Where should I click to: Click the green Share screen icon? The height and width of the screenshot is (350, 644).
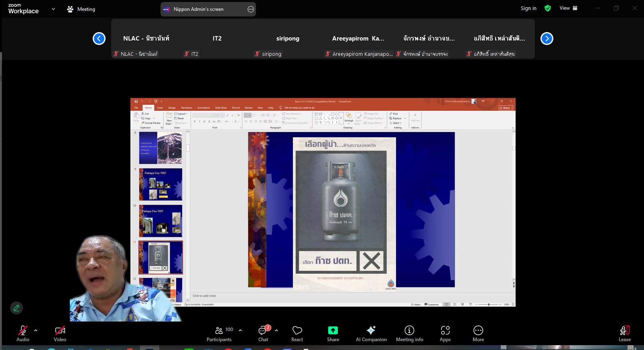pyautogui.click(x=333, y=330)
